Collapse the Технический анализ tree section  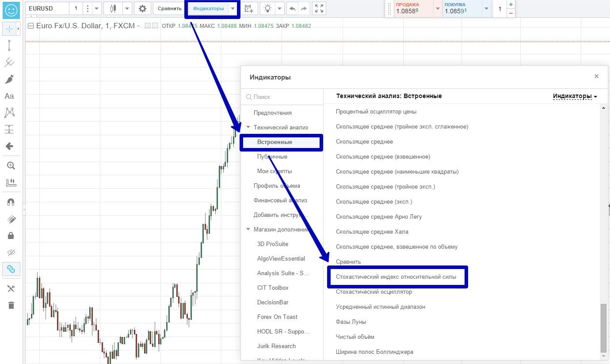click(248, 127)
